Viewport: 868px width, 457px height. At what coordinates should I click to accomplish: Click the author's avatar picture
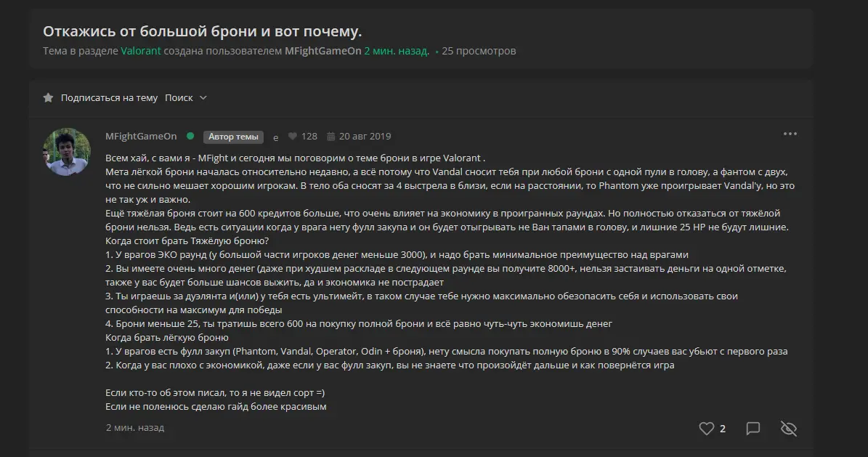click(x=67, y=152)
